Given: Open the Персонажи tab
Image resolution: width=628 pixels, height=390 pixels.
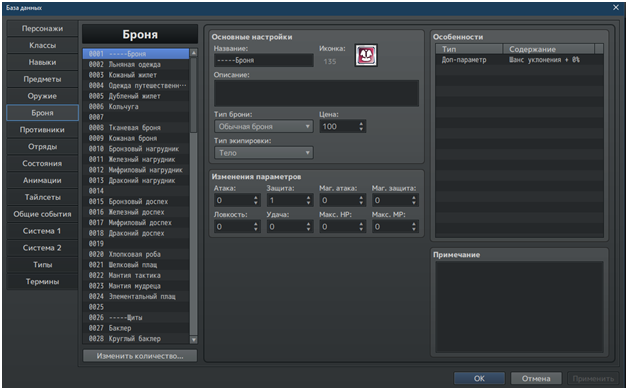Looking at the screenshot, I should click(42, 28).
